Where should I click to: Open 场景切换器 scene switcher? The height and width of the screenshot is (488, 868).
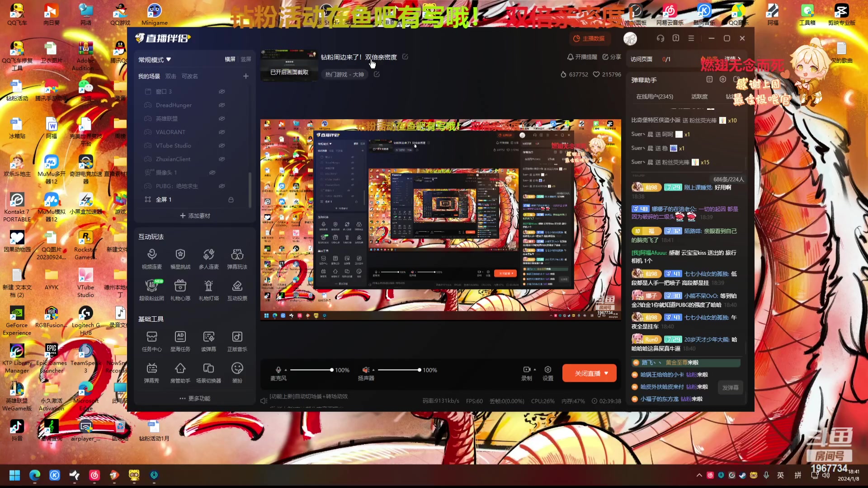[x=209, y=373]
